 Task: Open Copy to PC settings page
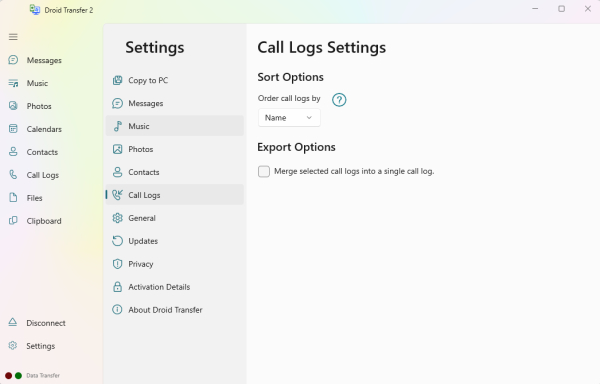coord(174,80)
